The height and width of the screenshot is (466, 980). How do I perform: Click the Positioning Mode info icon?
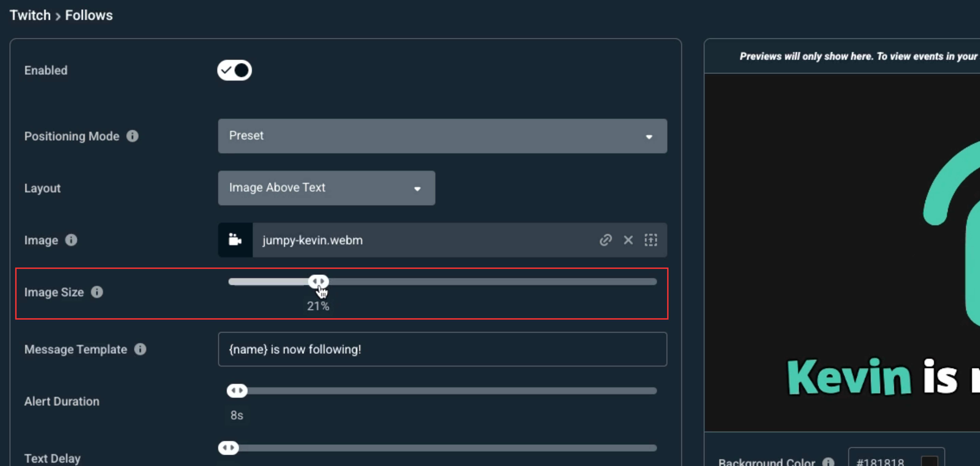point(132,136)
